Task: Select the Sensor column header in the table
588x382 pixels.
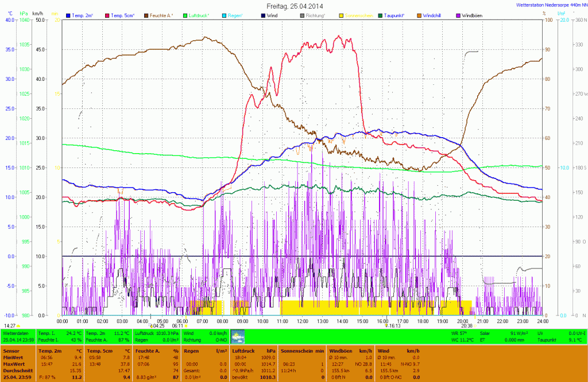Action: [11, 350]
